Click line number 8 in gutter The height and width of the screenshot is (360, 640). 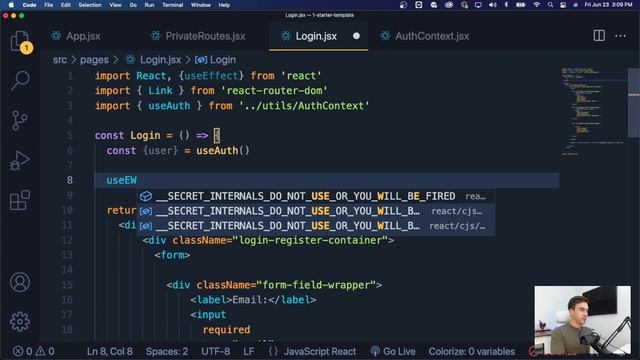click(70, 180)
